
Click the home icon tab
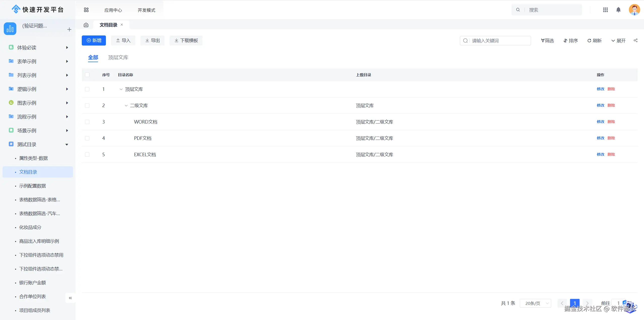(86, 25)
